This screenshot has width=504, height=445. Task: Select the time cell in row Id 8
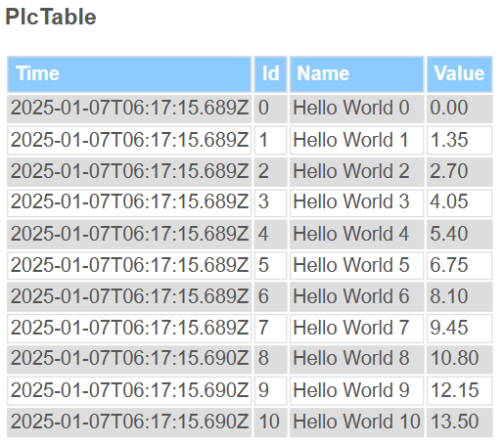tap(129, 359)
